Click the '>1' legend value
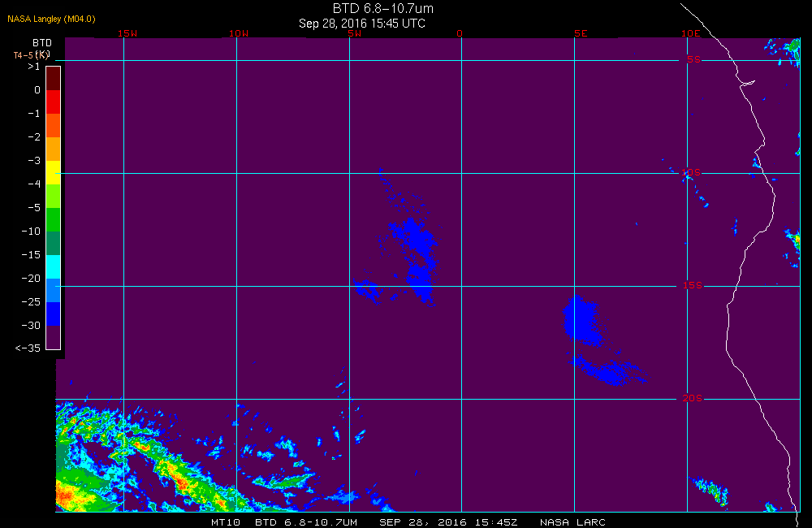 tap(33, 67)
